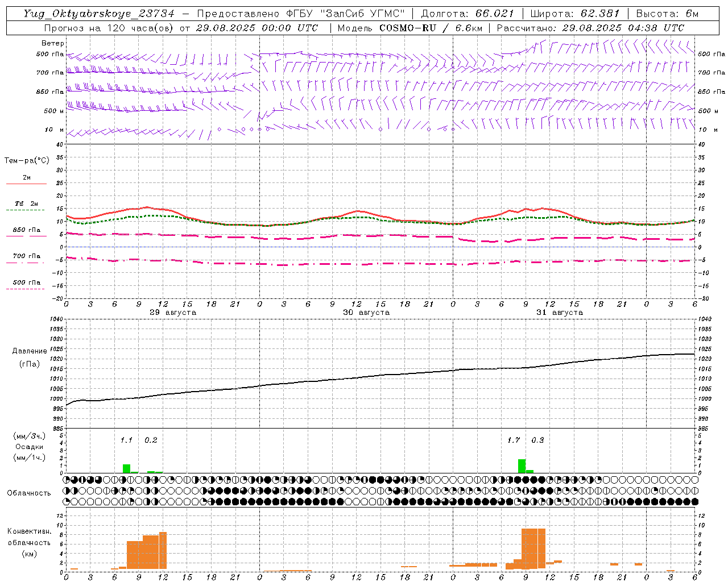Click the 'Долгота: 66.021' value
728x582 pixels.
pyautogui.click(x=468, y=14)
